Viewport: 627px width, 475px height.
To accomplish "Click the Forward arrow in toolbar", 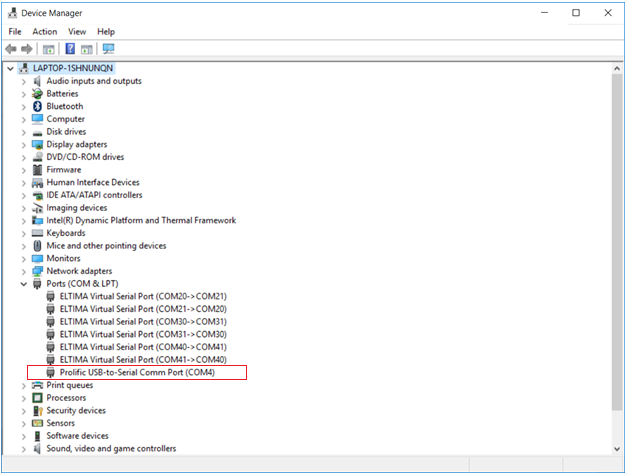I will (26, 49).
